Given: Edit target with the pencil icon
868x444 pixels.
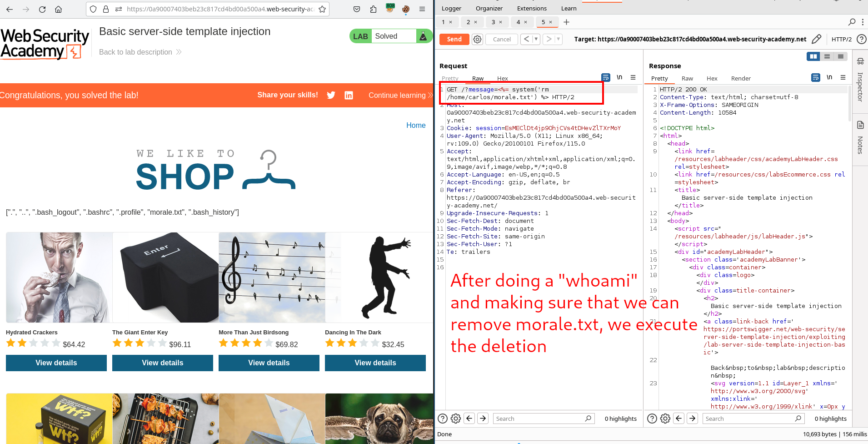Looking at the screenshot, I should point(816,39).
